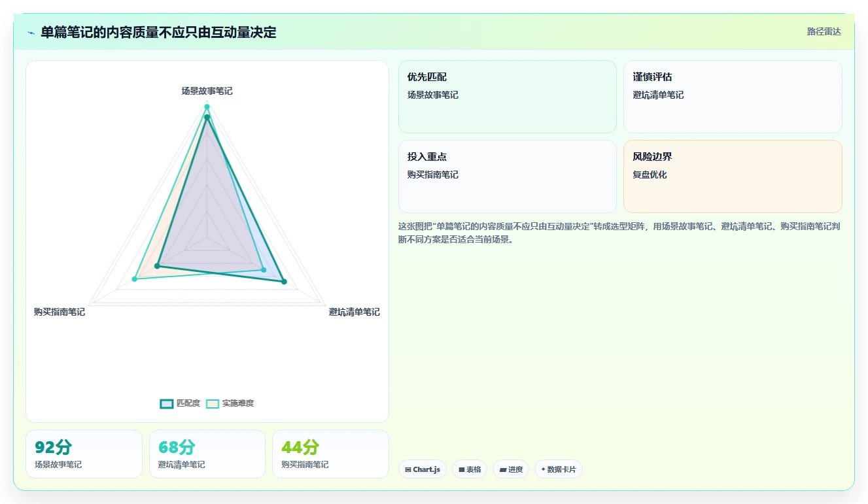
Task: Open the 谨慎评估 card
Action: [x=733, y=97]
